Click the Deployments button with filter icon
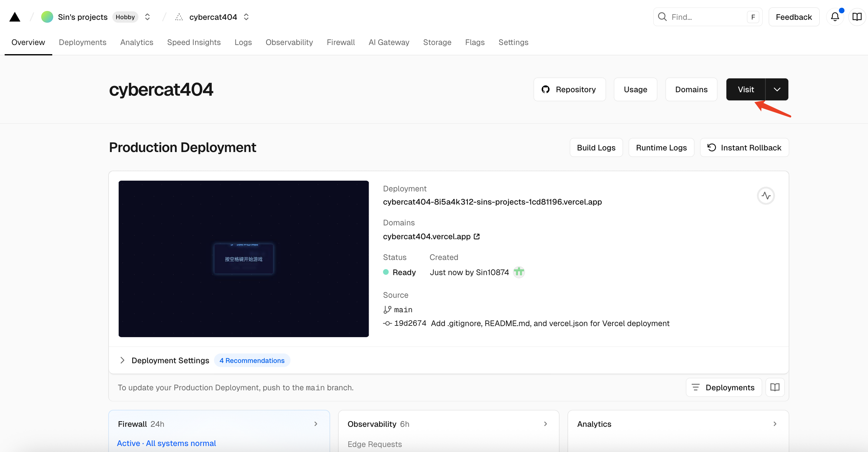868x452 pixels. tap(724, 387)
